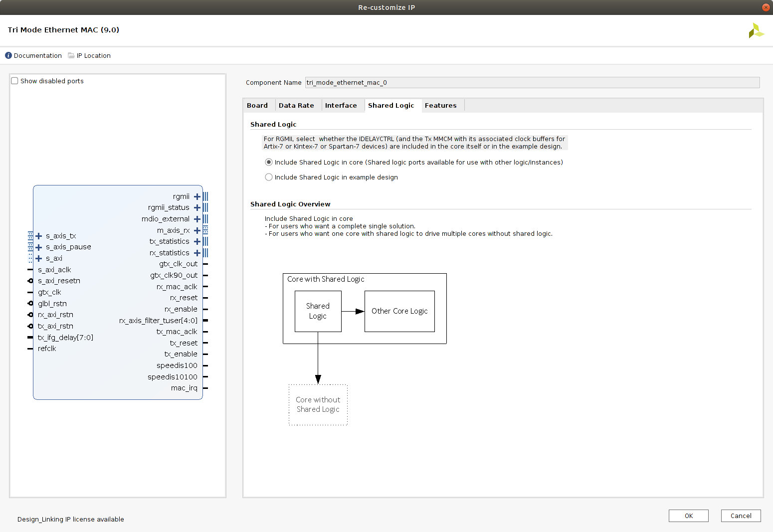Select Include Shared Logic in example design
The height and width of the screenshot is (532, 773).
pyautogui.click(x=269, y=177)
